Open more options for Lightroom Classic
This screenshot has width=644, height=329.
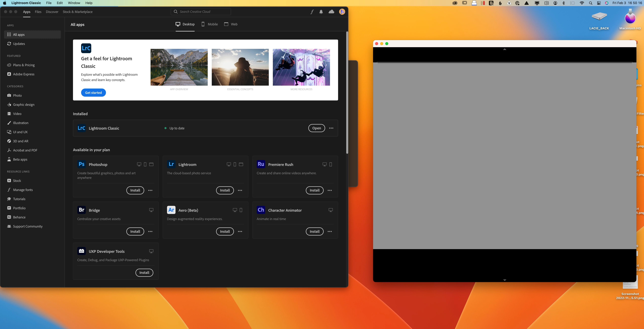[331, 128]
